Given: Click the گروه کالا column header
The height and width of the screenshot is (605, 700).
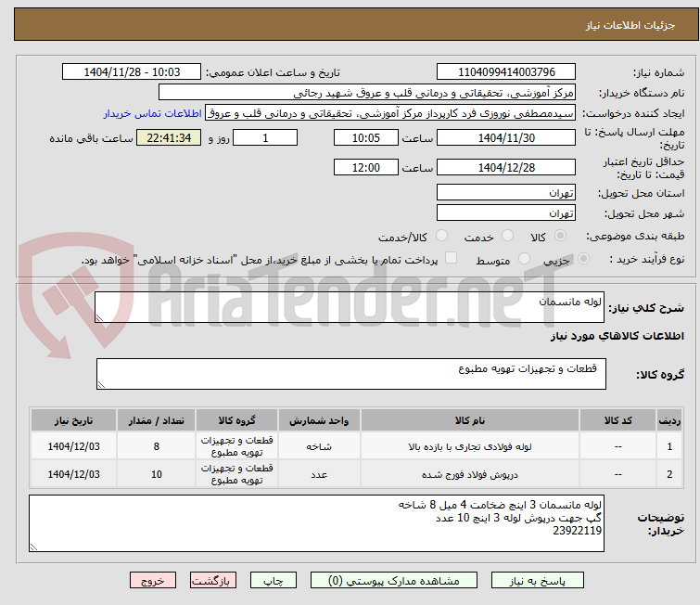Looking at the screenshot, I should [x=236, y=420].
